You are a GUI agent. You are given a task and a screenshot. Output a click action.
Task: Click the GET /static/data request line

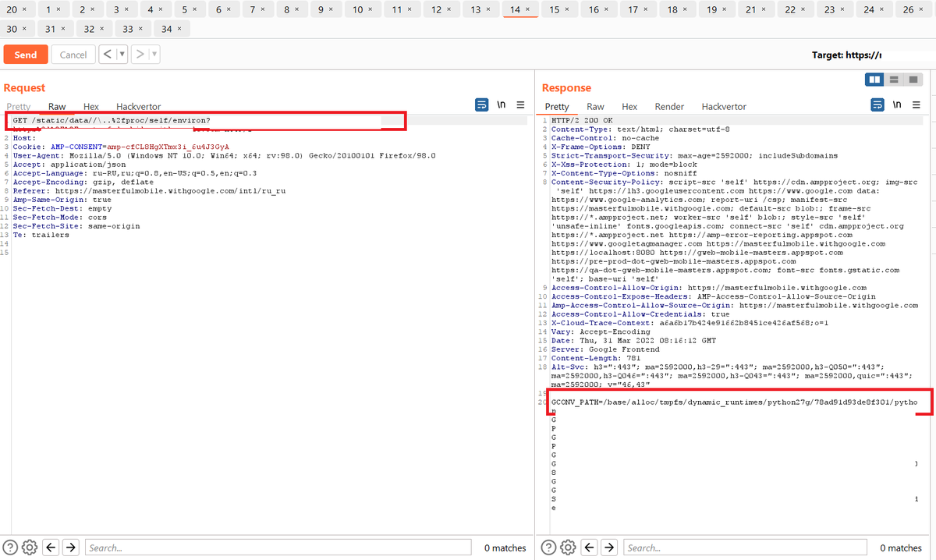(x=112, y=121)
